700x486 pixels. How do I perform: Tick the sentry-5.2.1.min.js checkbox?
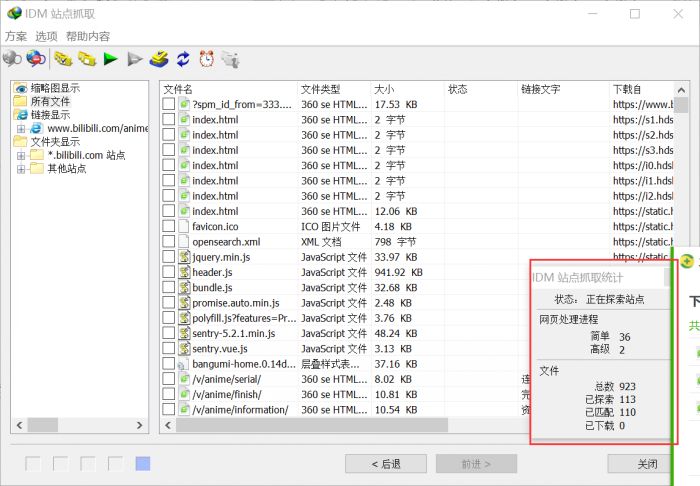pyautogui.click(x=169, y=333)
